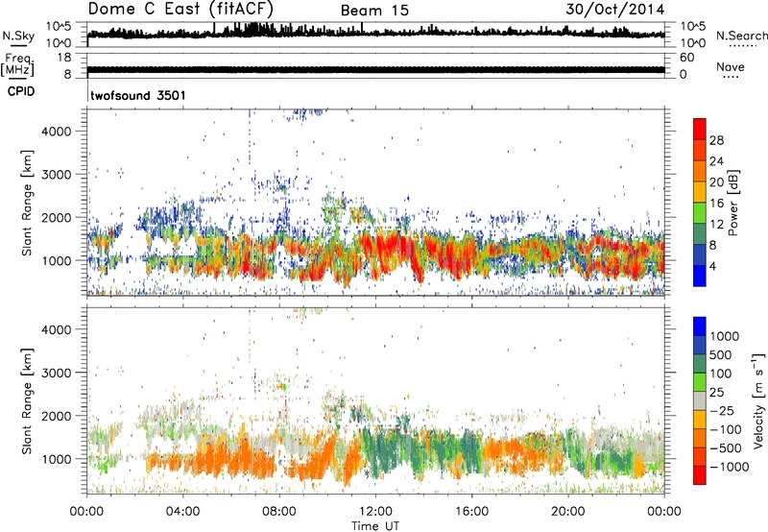This screenshot has width=768, height=532.
Task: Click the '-1000' label on velocity color bar
Action: point(729,467)
